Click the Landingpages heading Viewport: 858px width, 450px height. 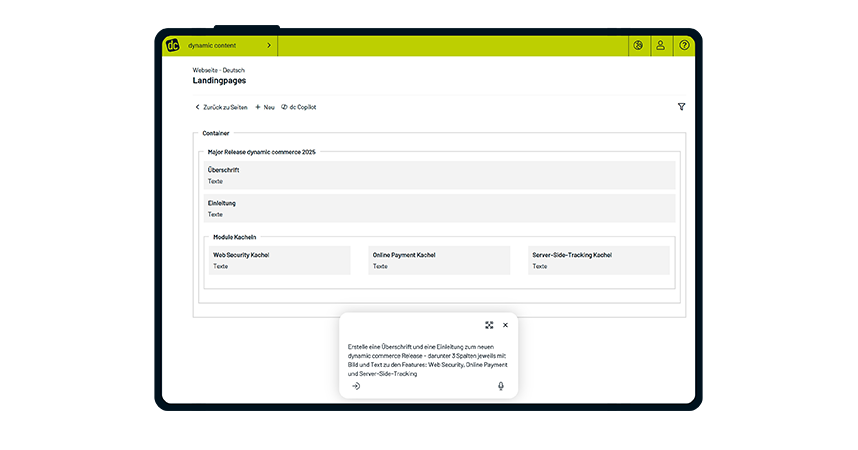[x=219, y=80]
